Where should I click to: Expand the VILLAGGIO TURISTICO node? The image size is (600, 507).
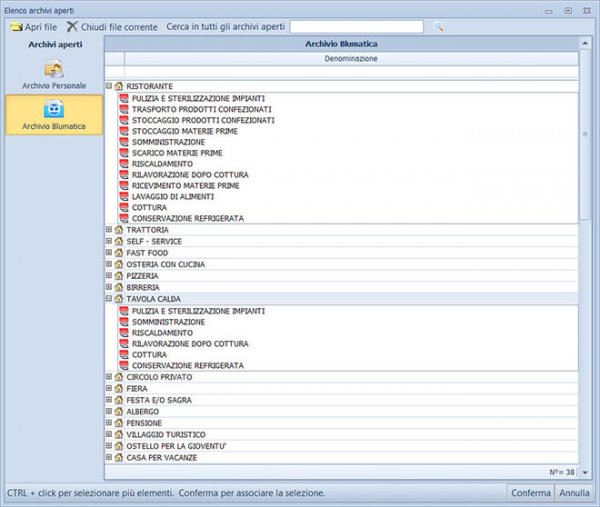click(109, 434)
